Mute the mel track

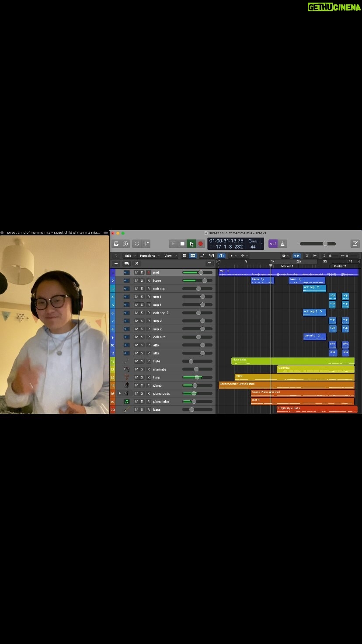tap(136, 273)
